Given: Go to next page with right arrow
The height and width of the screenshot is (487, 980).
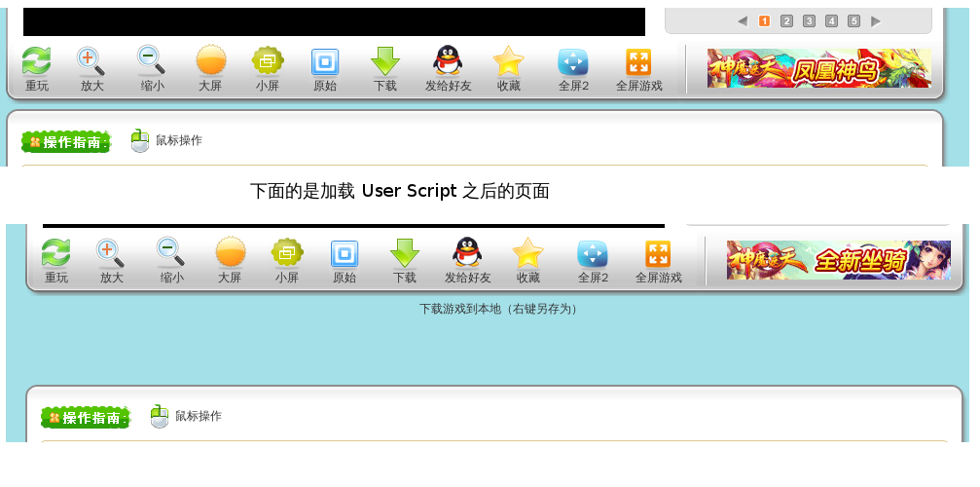Looking at the screenshot, I should coord(876,21).
